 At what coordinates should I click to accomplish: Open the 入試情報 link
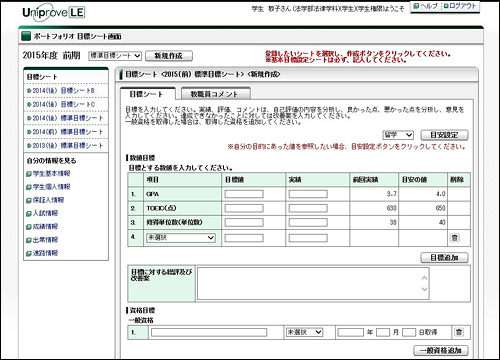(x=45, y=213)
